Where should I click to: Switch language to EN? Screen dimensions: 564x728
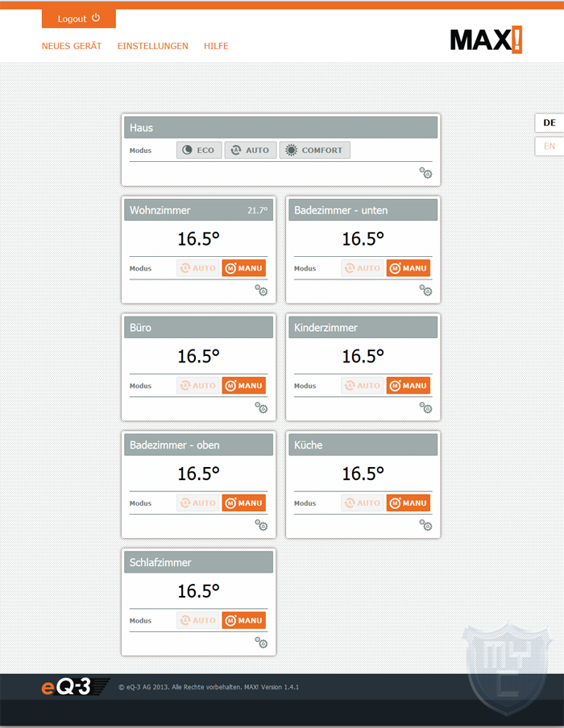click(549, 147)
